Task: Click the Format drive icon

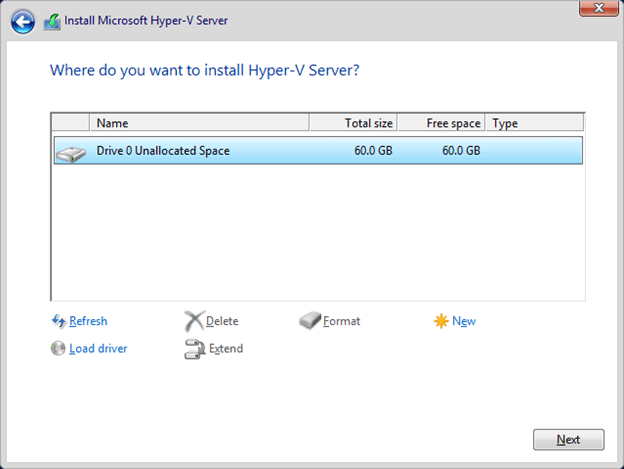Action: pos(310,321)
